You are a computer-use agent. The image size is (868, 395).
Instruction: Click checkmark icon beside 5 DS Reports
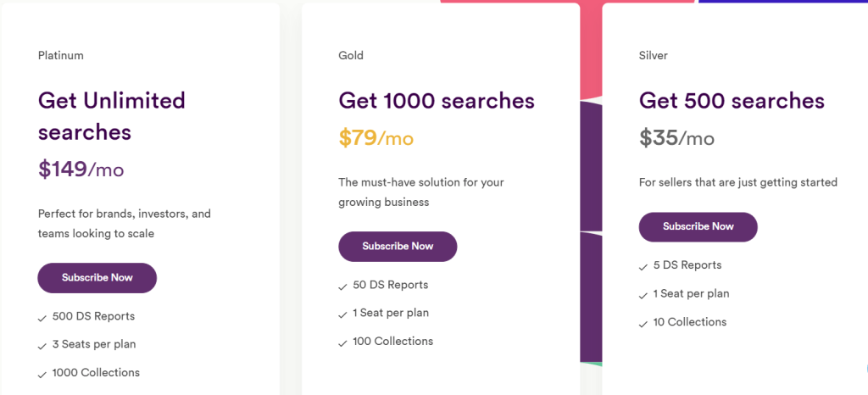coord(643,267)
